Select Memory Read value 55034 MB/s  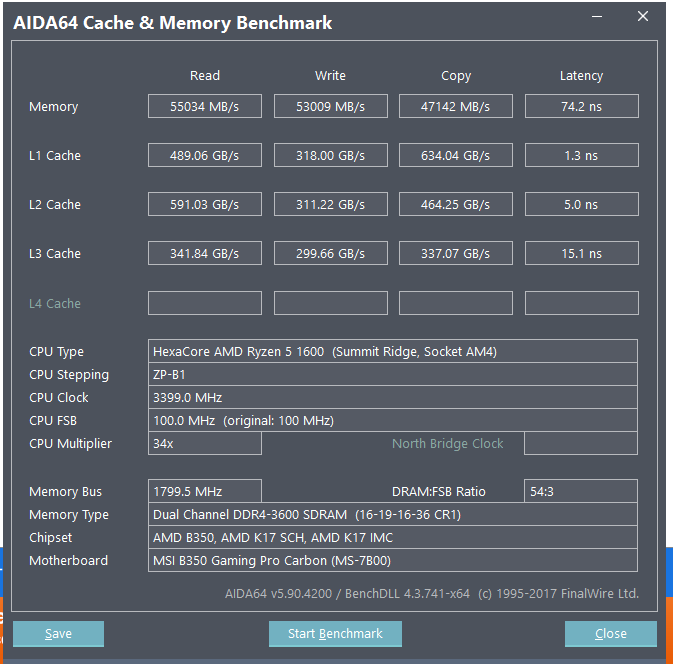(205, 106)
